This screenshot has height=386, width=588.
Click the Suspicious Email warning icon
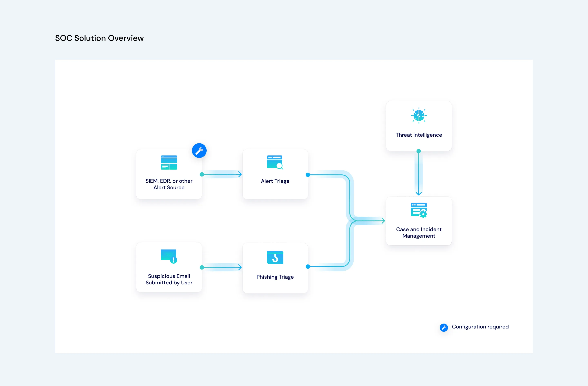[x=169, y=256]
